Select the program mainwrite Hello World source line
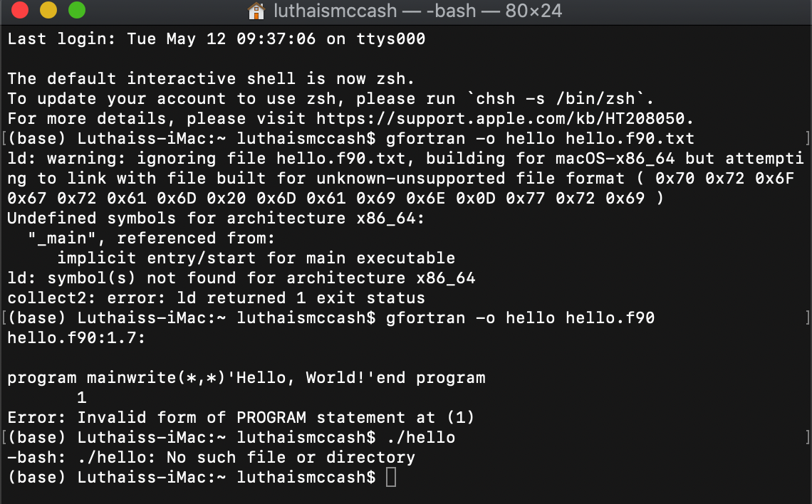812x504 pixels. (x=245, y=377)
